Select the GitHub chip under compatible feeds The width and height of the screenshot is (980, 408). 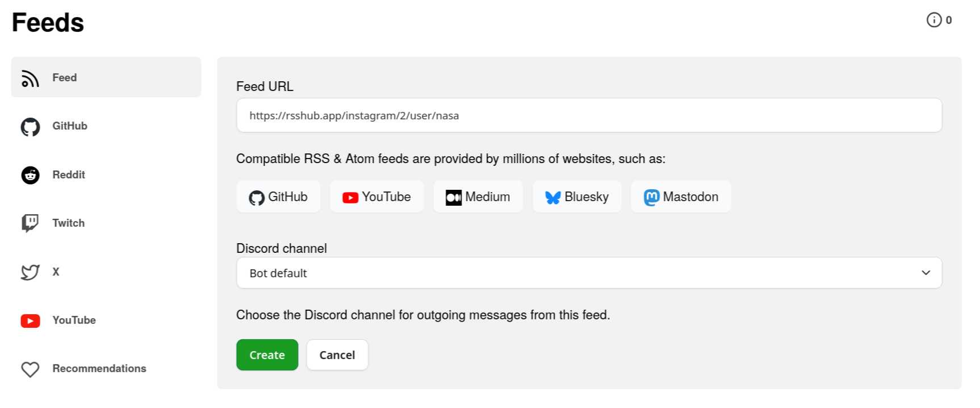click(x=278, y=197)
